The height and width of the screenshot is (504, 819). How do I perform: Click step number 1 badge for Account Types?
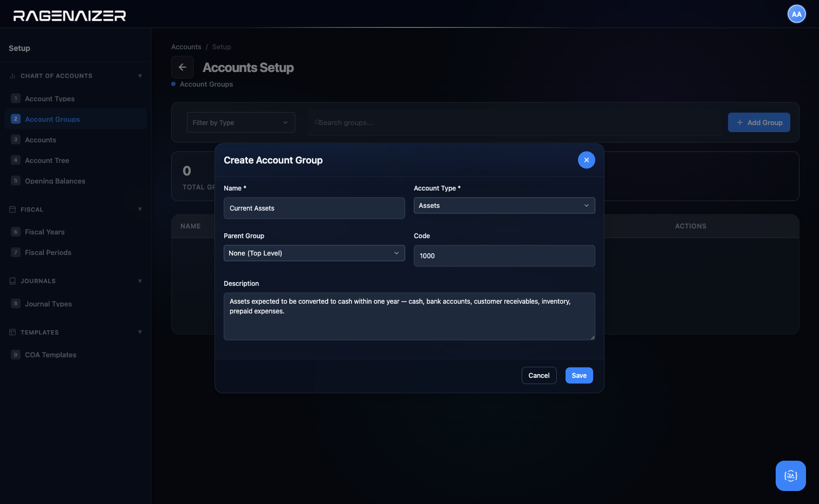16,99
